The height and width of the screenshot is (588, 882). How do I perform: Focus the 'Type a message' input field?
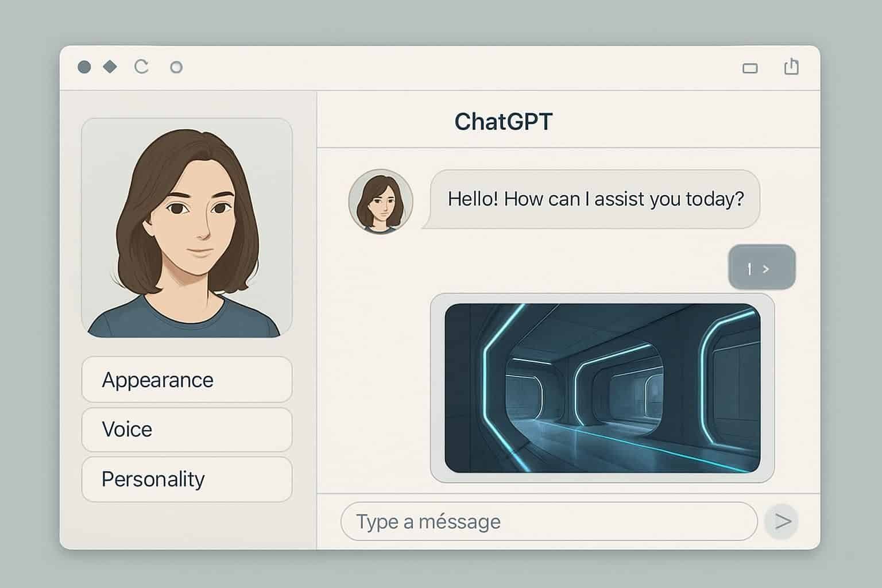click(x=549, y=521)
